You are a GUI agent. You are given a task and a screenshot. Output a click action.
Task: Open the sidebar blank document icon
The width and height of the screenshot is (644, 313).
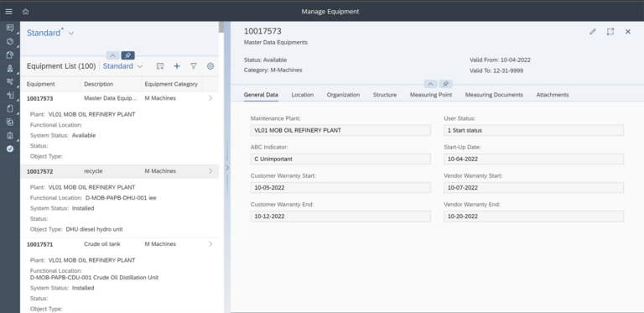click(x=10, y=109)
